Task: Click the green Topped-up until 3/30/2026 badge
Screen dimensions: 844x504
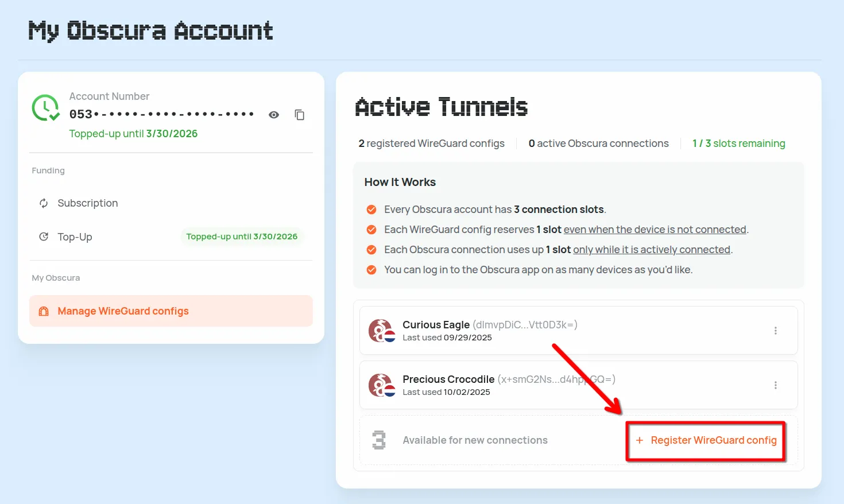Action: click(x=241, y=237)
